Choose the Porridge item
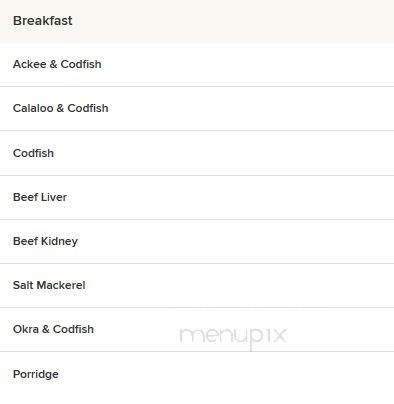 [197, 374]
